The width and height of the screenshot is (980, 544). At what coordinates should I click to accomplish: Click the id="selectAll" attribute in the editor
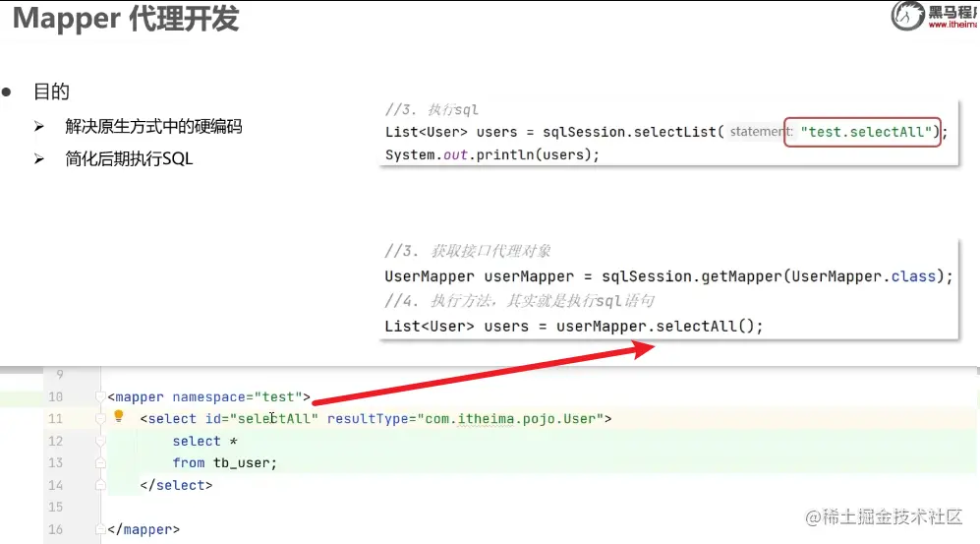[261, 418]
